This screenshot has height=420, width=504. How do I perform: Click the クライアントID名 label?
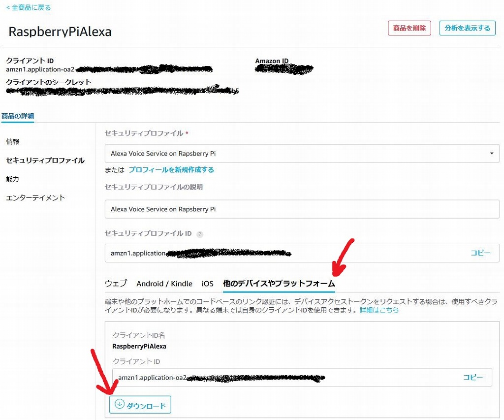coord(138,335)
